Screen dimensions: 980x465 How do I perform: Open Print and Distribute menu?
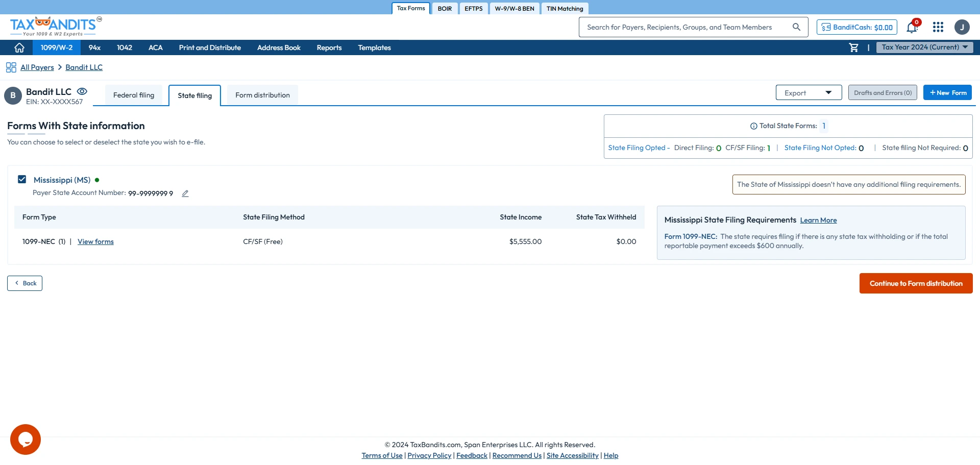tap(210, 47)
